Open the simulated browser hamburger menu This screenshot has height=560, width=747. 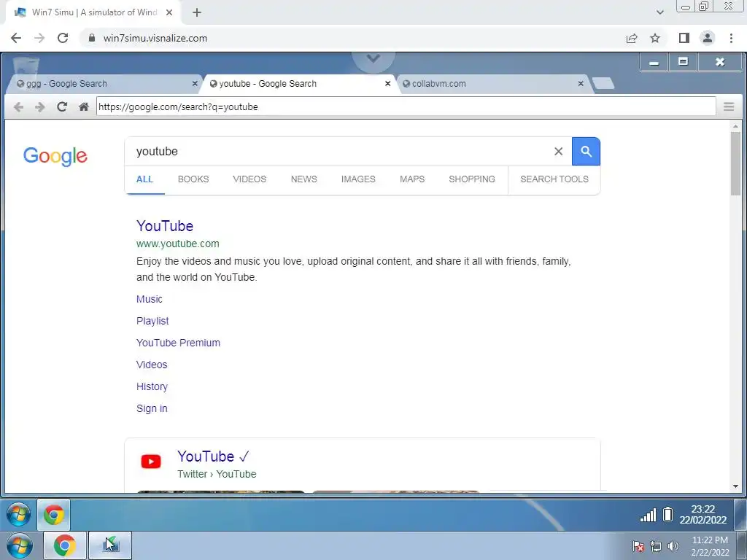tap(729, 106)
